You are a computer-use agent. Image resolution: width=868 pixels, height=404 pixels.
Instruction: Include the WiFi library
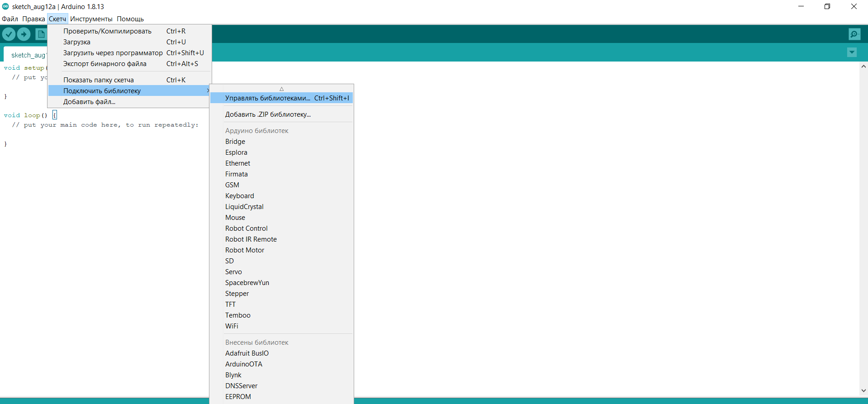[281, 326]
